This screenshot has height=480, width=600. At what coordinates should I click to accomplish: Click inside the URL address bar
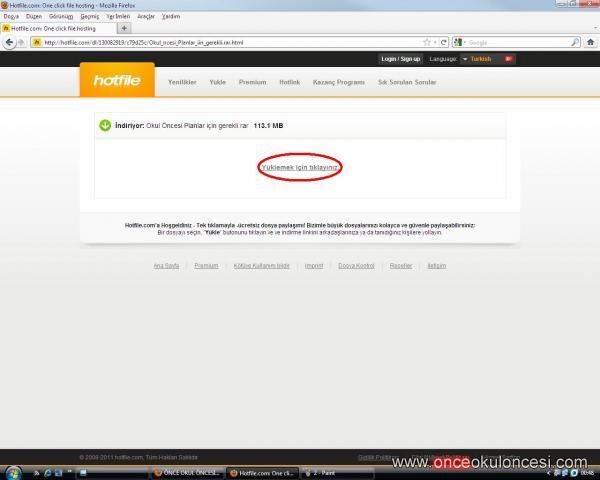230,42
